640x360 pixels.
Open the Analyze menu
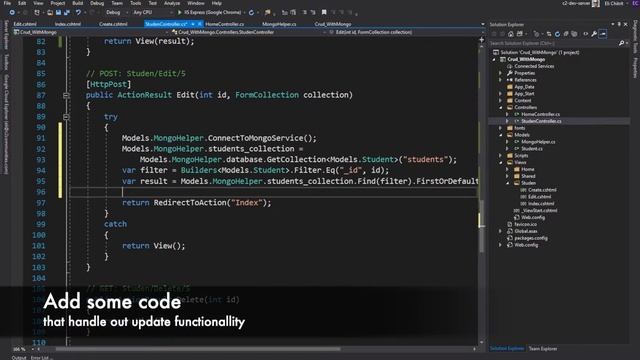tap(172, 3)
